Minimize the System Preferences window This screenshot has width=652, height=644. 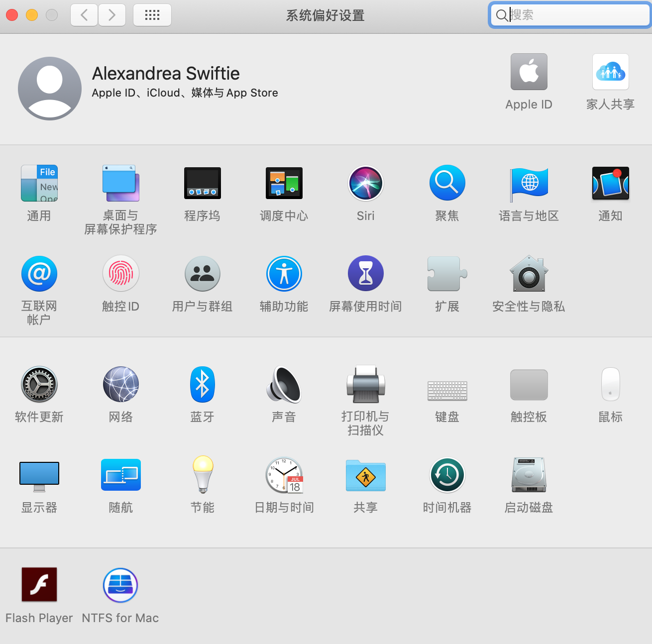(x=32, y=15)
